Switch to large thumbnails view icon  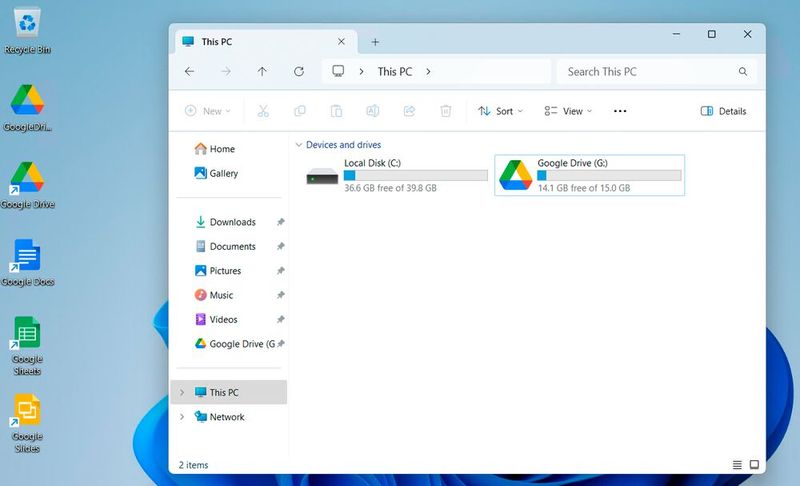(x=754, y=465)
